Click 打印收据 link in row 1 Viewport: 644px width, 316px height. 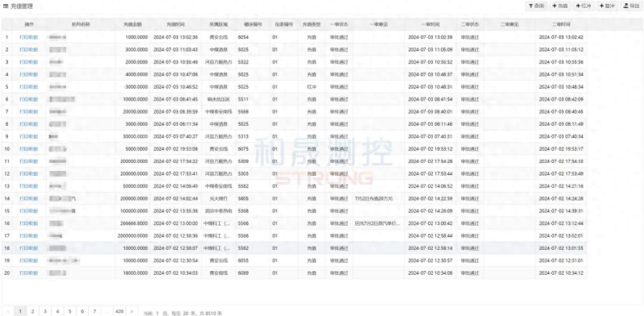click(x=29, y=37)
